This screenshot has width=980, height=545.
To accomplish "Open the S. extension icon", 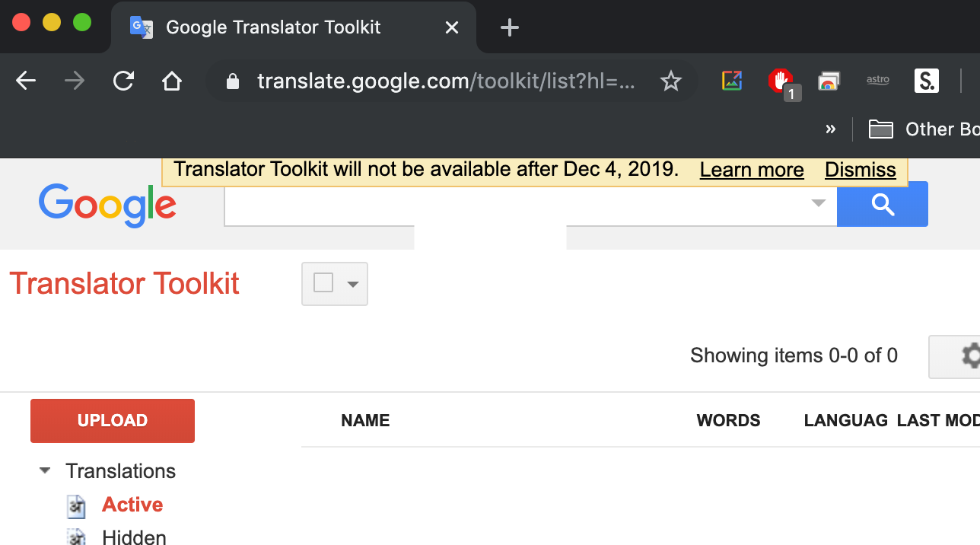I will click(927, 81).
